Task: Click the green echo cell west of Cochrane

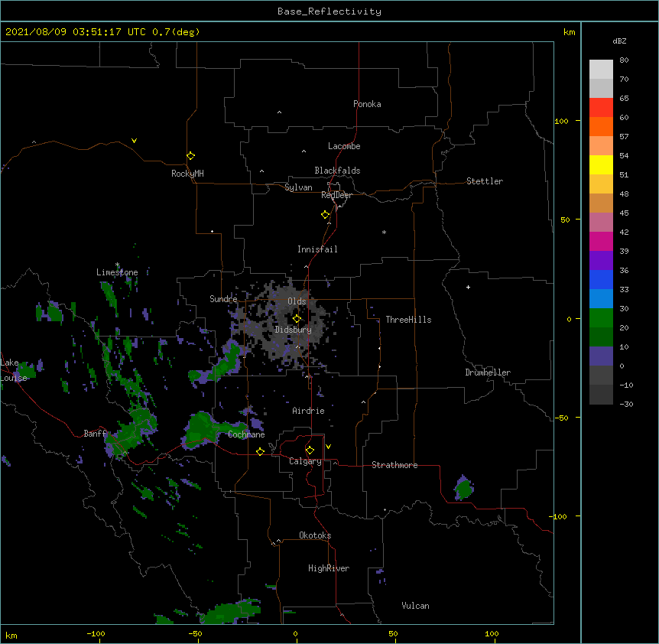Action: click(201, 429)
